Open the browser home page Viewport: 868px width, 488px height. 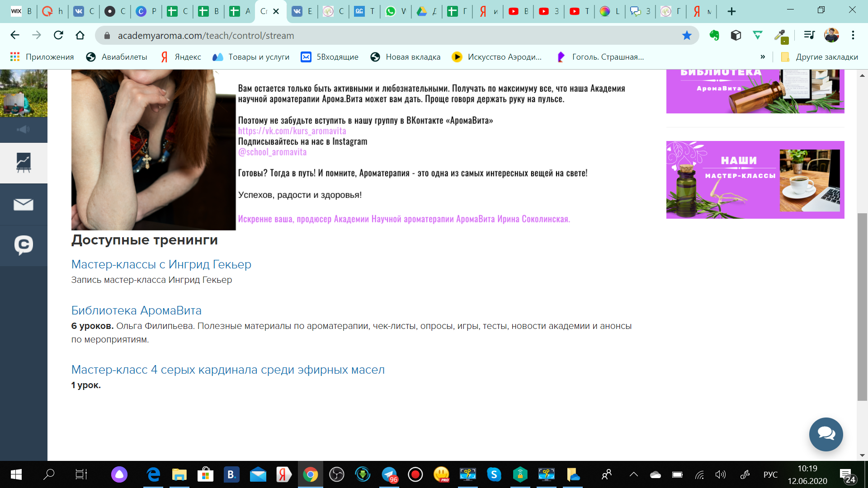click(80, 35)
